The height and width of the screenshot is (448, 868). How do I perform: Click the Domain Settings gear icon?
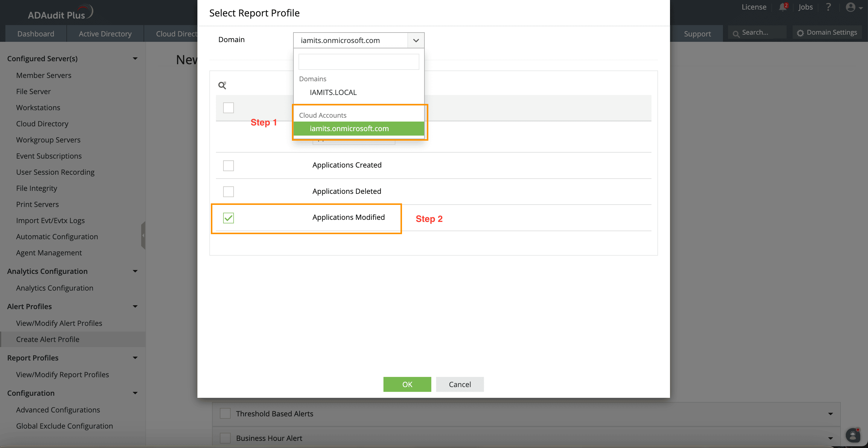(x=800, y=33)
